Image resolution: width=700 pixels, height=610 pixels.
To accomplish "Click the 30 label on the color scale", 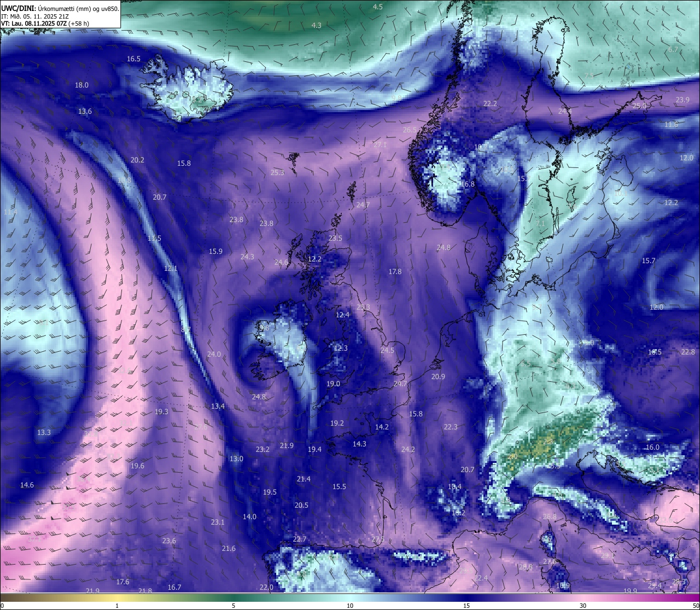I will (583, 606).
